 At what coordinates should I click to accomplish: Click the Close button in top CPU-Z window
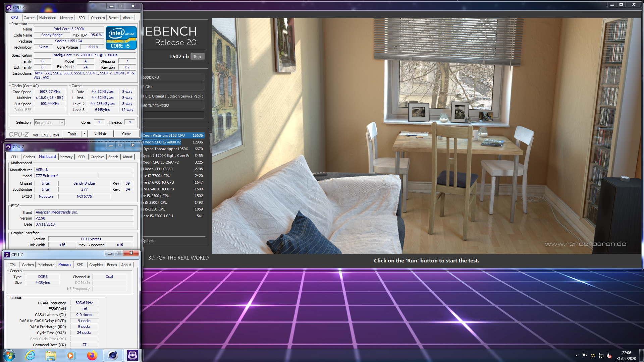click(126, 134)
